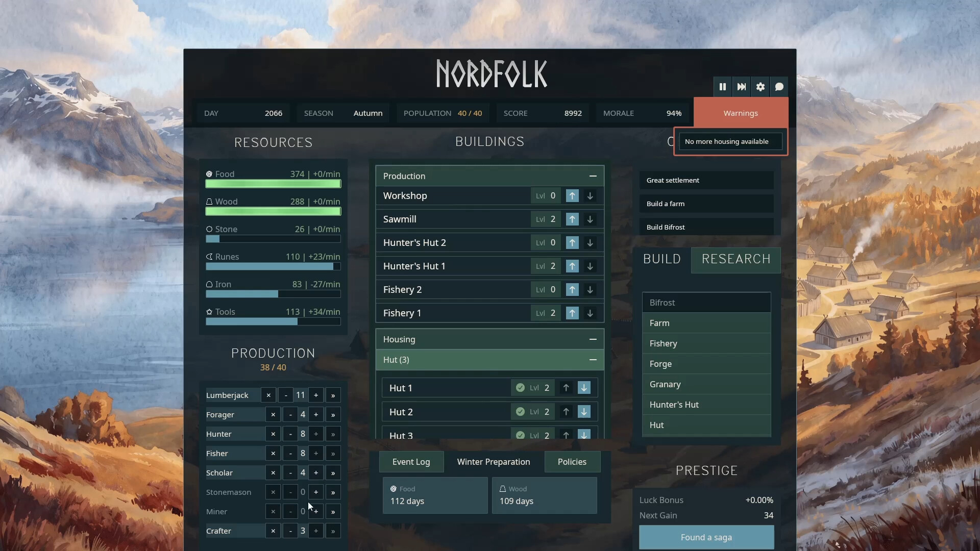Screen dimensions: 980x551
Task: Add one Scholar with the + button
Action: [316, 473]
